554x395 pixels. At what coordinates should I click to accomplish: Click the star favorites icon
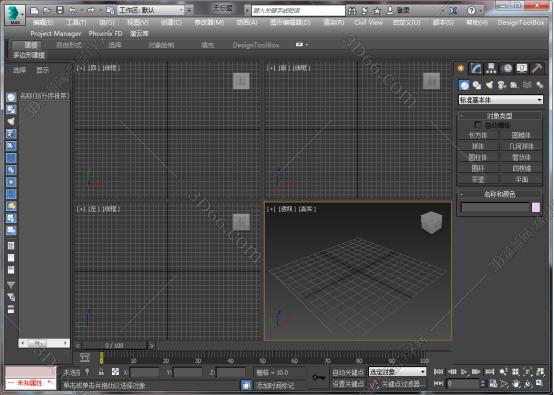click(377, 11)
